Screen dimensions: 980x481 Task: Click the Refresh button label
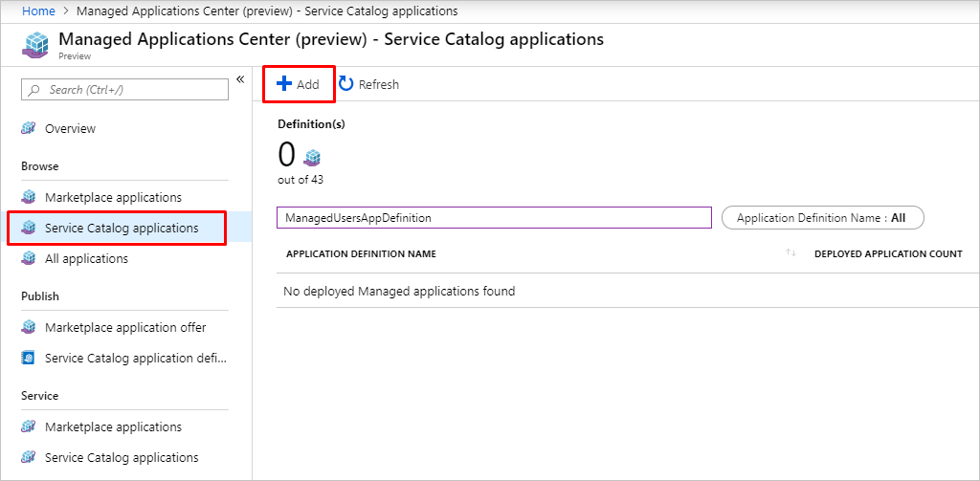(379, 84)
